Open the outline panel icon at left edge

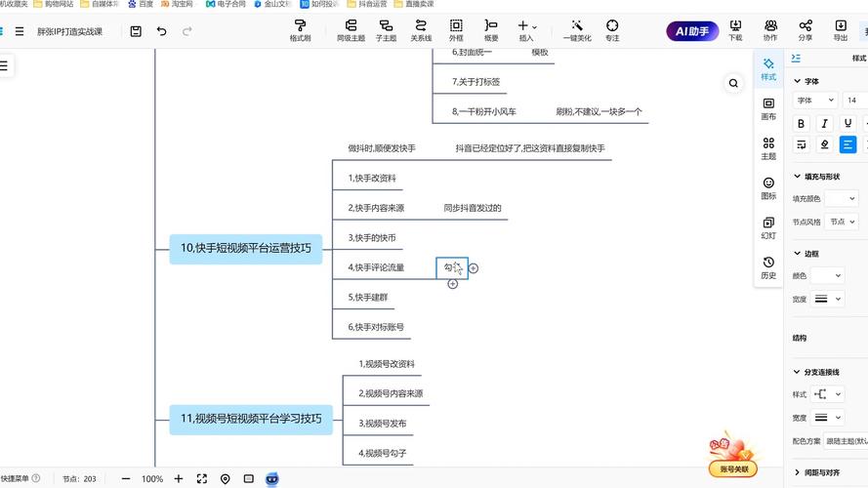(5, 65)
